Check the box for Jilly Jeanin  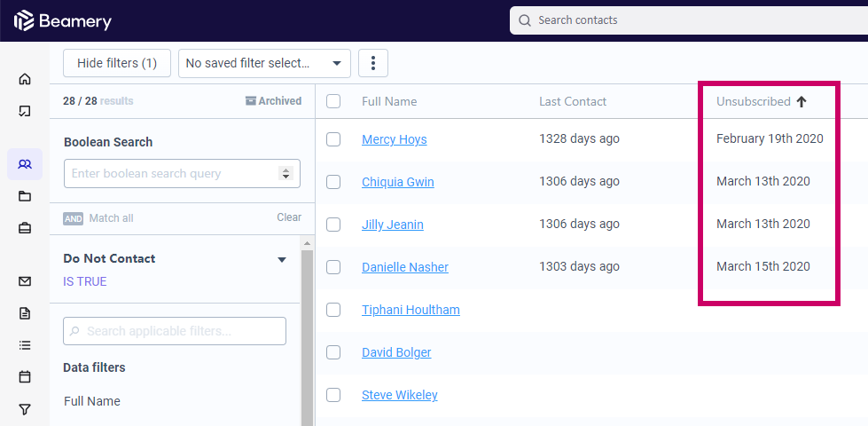click(x=333, y=225)
